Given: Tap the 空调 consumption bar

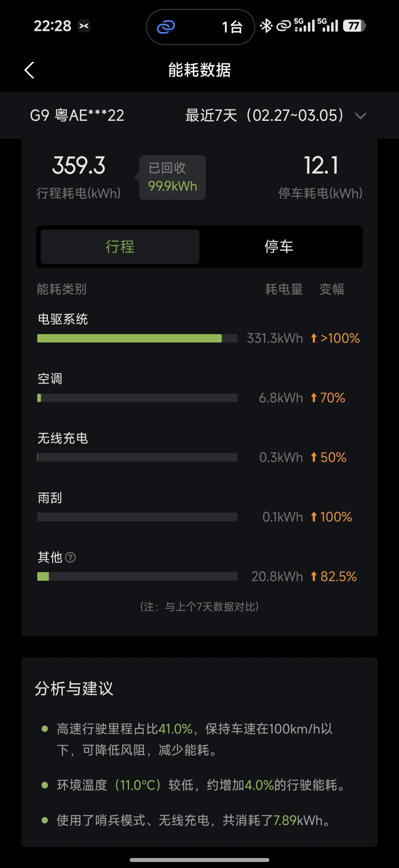Looking at the screenshot, I should tap(137, 398).
